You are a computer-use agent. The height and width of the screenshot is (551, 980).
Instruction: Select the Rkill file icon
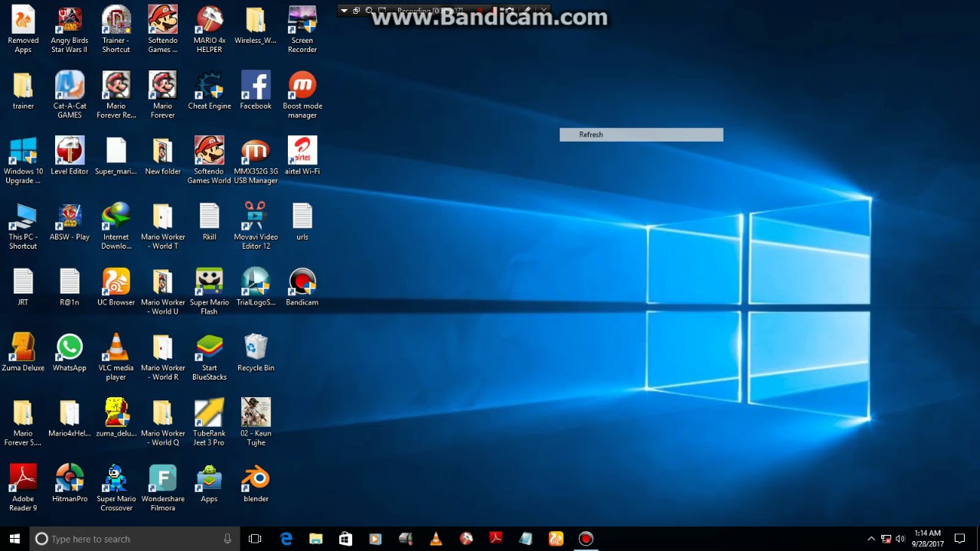point(209,223)
